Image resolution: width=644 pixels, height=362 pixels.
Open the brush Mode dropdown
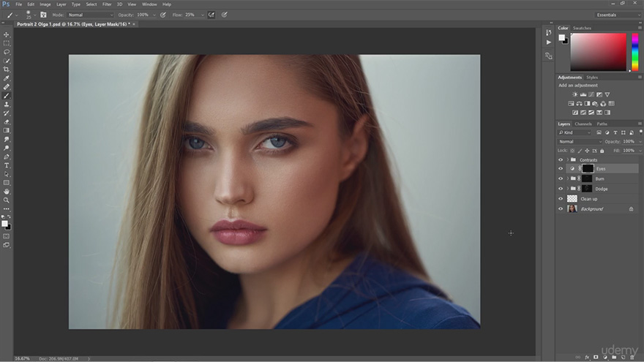(90, 15)
